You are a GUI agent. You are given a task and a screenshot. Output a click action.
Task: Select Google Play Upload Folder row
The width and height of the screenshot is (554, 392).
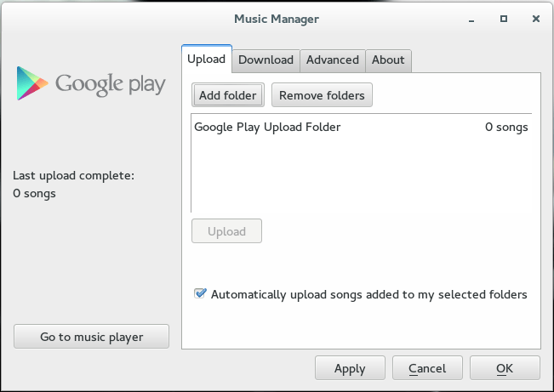point(361,128)
